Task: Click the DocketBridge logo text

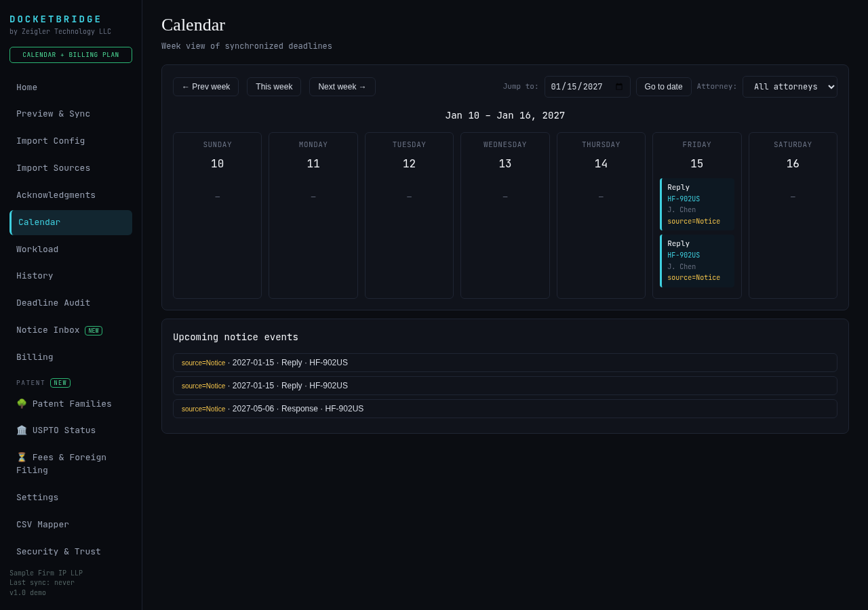Action: coord(56,20)
